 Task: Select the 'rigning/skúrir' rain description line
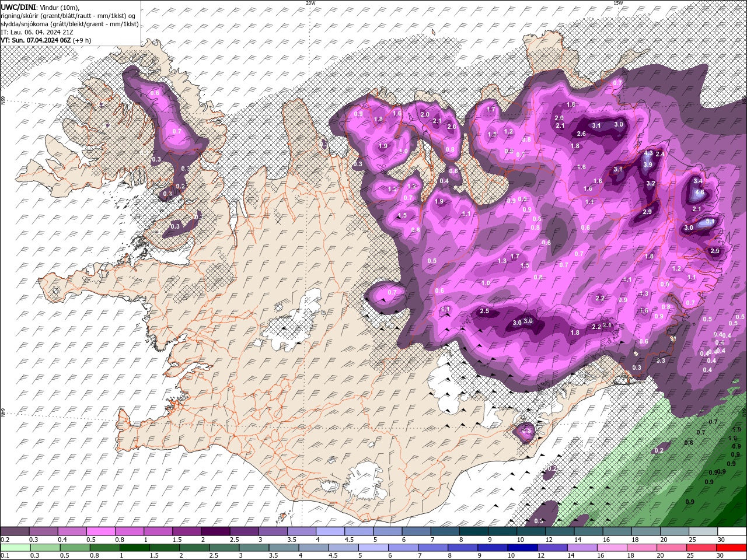coord(69,15)
